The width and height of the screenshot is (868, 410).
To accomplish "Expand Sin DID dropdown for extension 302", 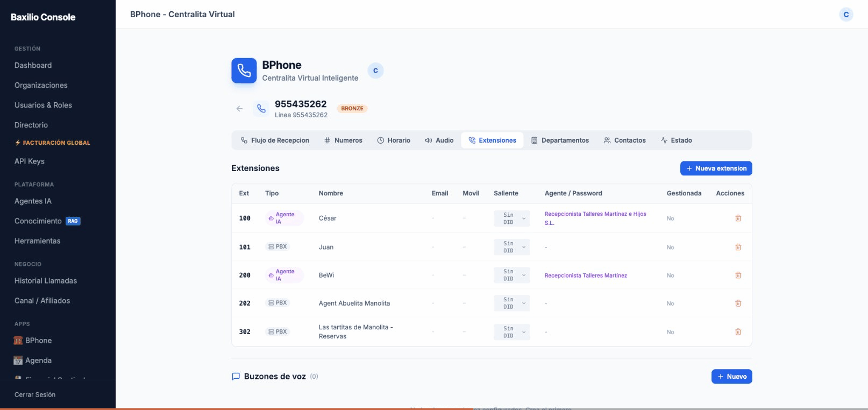I will coord(512,332).
